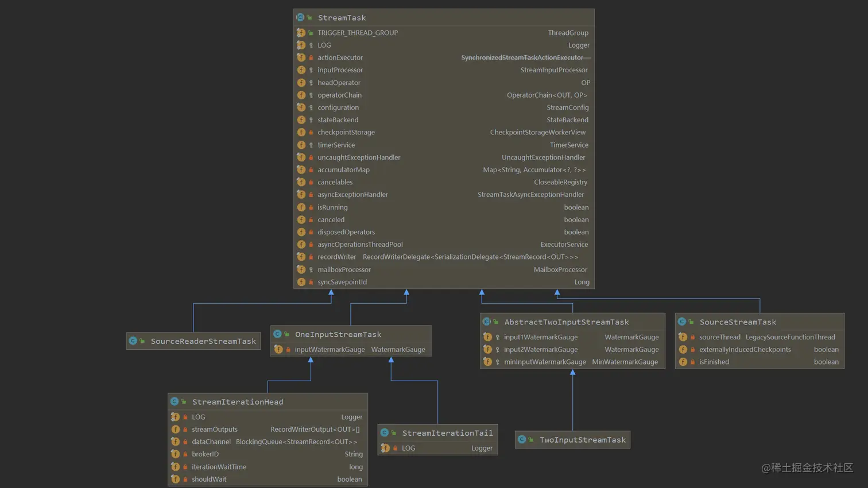Click the StreamConfig type label
Image resolution: width=868 pixels, height=488 pixels.
tap(568, 107)
